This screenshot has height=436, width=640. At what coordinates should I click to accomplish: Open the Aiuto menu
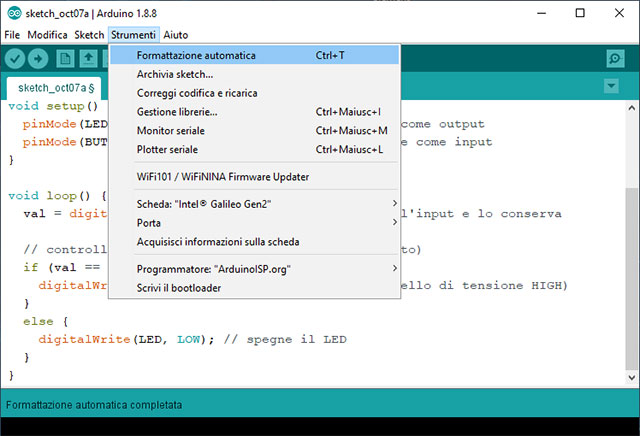(x=176, y=35)
